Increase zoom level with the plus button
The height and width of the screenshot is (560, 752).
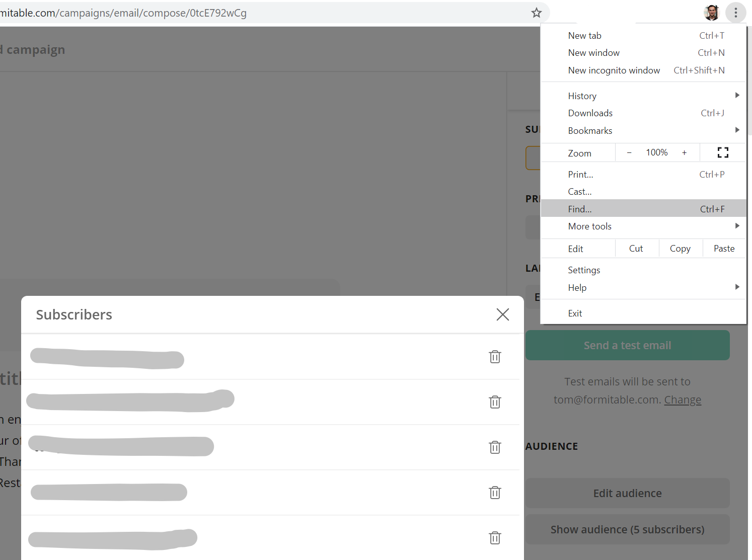pyautogui.click(x=684, y=152)
